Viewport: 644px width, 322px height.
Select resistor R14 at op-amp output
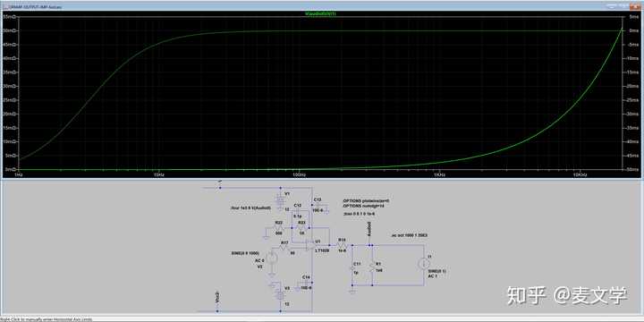pyautogui.click(x=343, y=245)
